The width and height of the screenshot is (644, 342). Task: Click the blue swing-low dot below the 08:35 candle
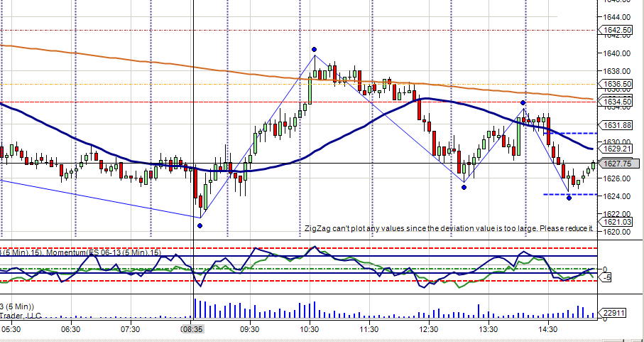click(x=200, y=225)
